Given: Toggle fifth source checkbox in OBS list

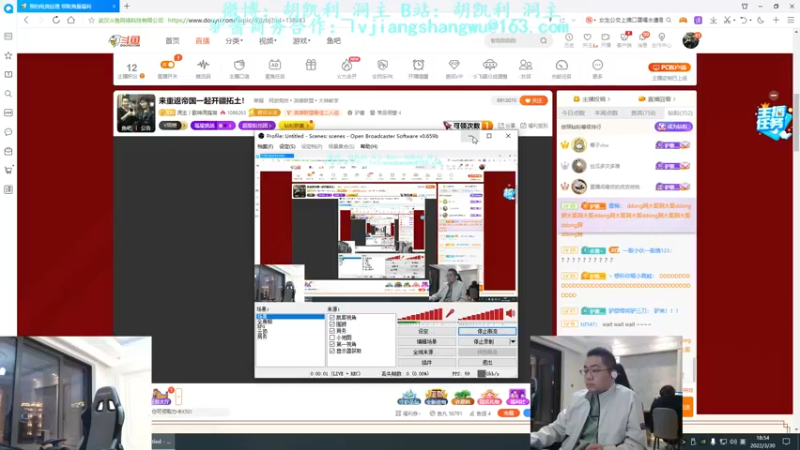Looking at the screenshot, I should (332, 344).
